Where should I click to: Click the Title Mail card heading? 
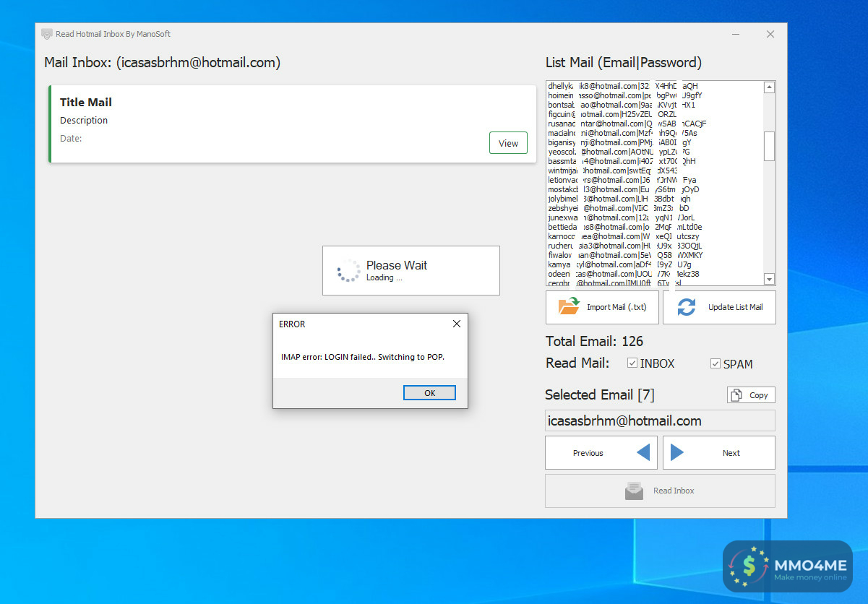point(86,103)
